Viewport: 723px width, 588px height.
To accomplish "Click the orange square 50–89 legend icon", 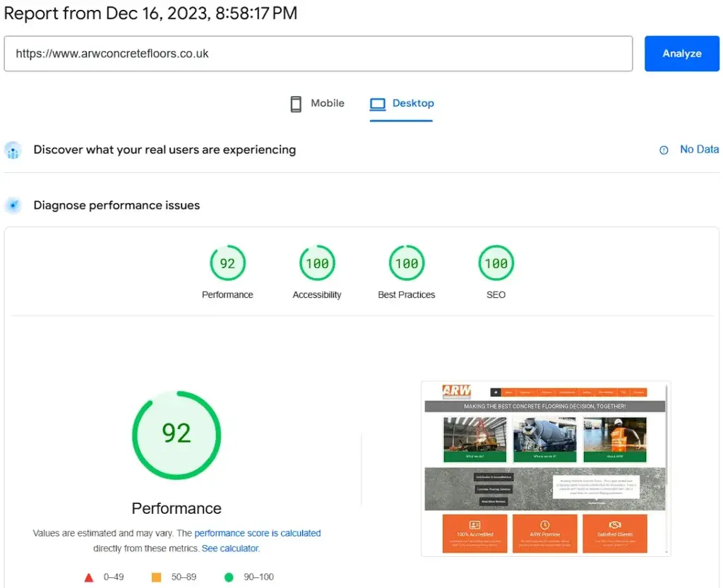I will 156,577.
